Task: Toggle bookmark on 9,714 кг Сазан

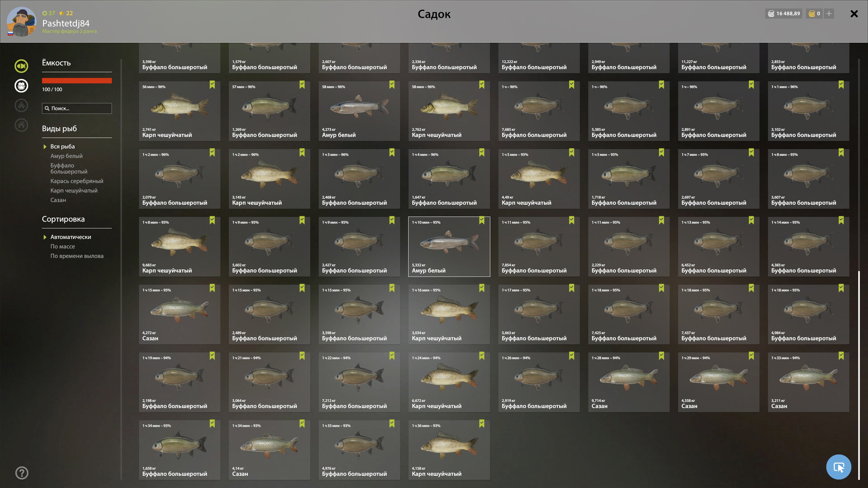Action: pos(662,356)
